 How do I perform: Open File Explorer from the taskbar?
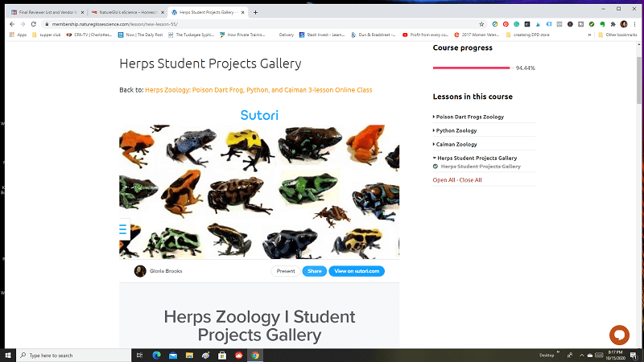click(x=189, y=356)
